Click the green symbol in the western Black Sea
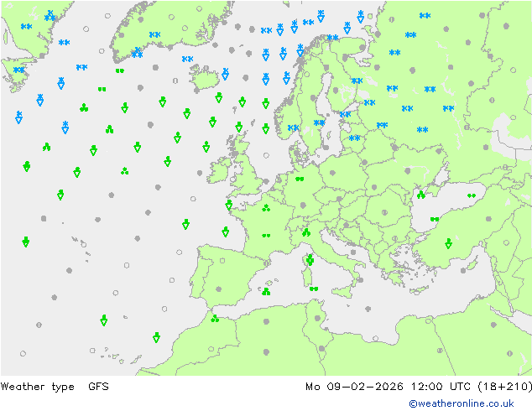Screen dimensions: 532x411 435,220
